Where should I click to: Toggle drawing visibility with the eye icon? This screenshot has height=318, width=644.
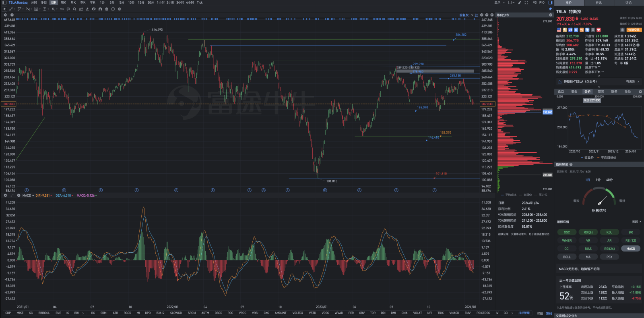point(94,9)
